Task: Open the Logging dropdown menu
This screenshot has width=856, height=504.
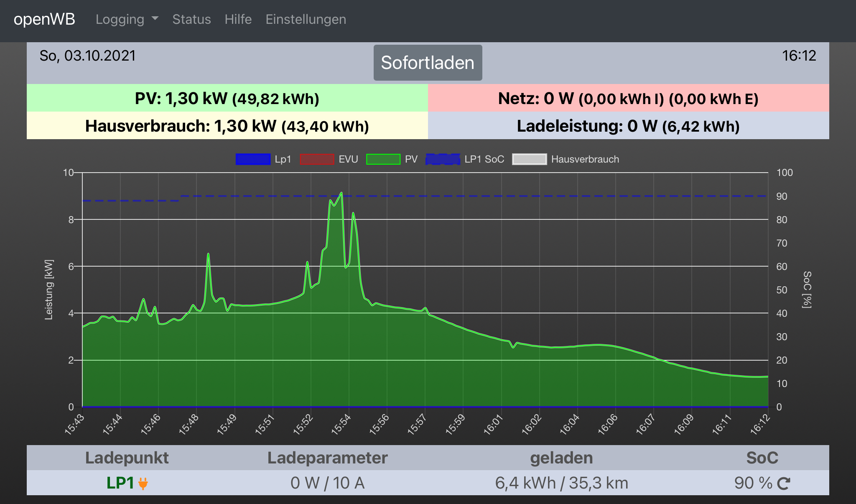Action: pyautogui.click(x=120, y=19)
